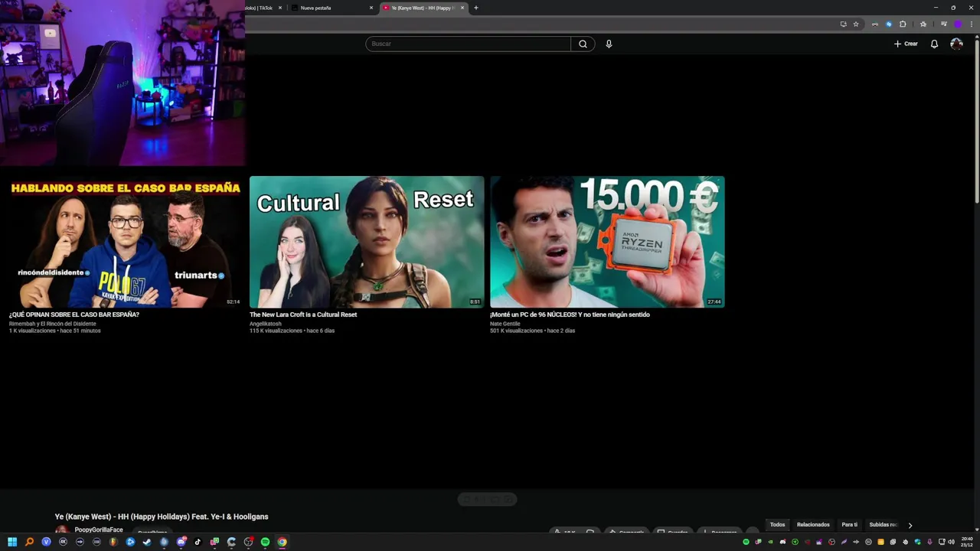Open Spotify from the taskbar
Viewport: 980px width, 551px height.
pos(265,542)
